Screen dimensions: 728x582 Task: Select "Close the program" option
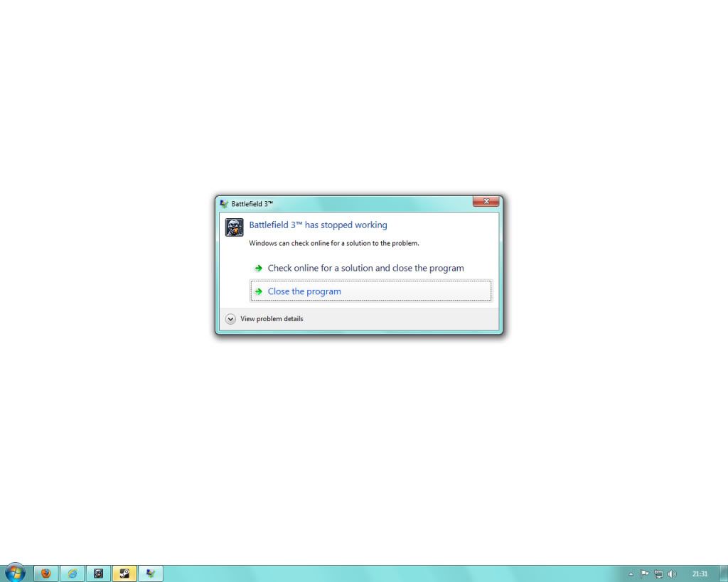[304, 291]
